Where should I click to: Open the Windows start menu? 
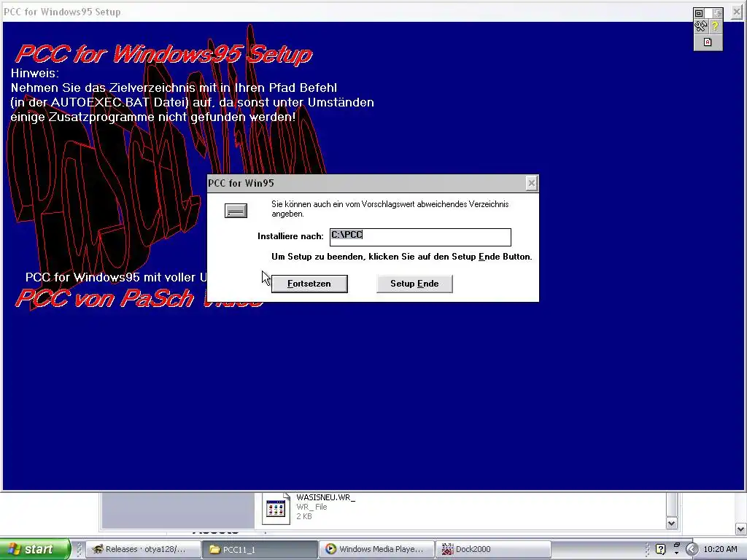point(35,549)
